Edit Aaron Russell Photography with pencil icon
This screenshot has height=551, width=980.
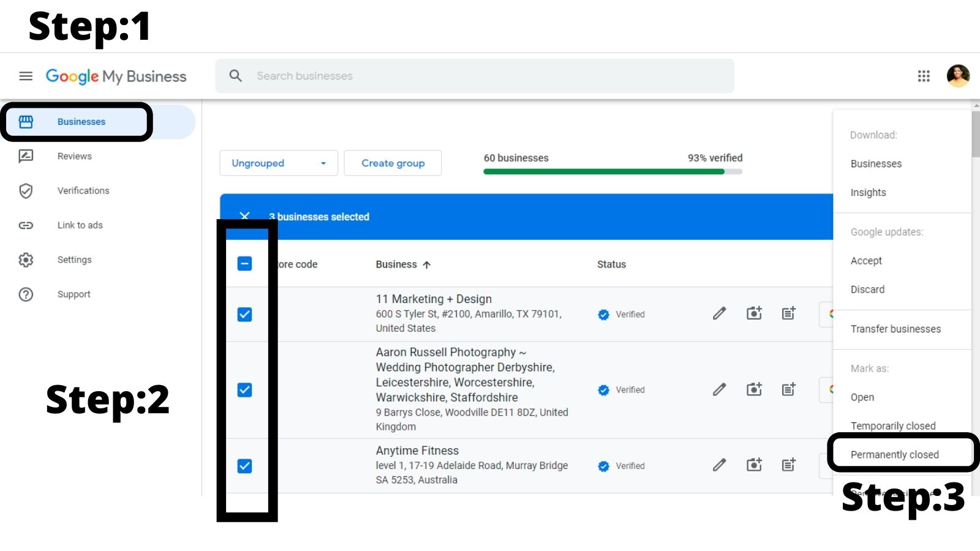720,389
